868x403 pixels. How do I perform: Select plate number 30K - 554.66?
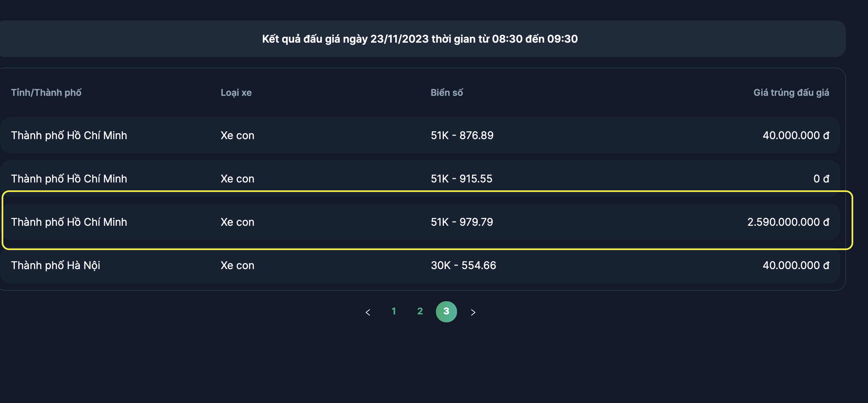click(463, 265)
